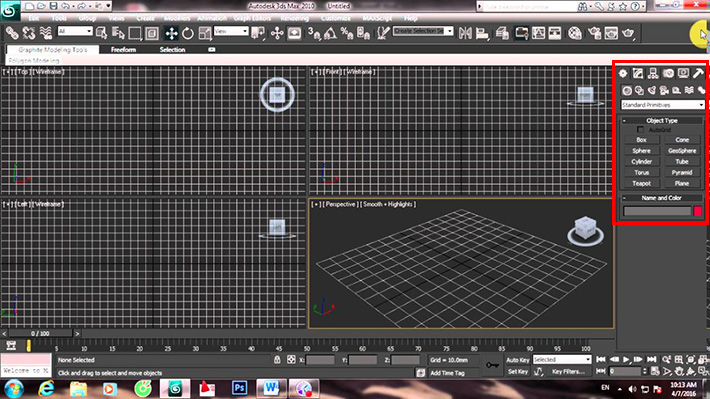Open the Help menu

click(x=410, y=18)
